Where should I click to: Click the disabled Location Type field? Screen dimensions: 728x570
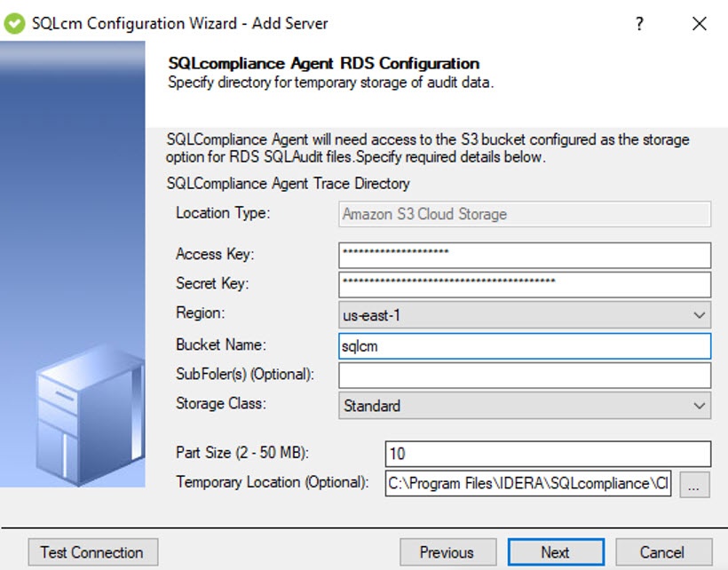525,213
